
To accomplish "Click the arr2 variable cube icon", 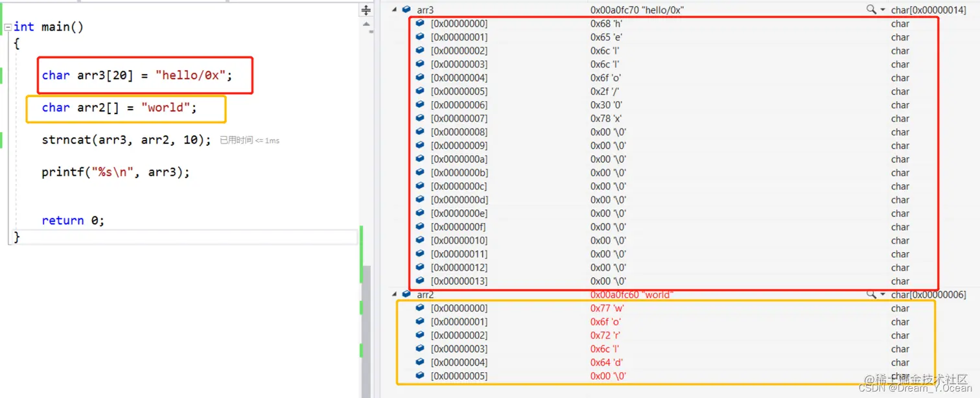I will [406, 294].
